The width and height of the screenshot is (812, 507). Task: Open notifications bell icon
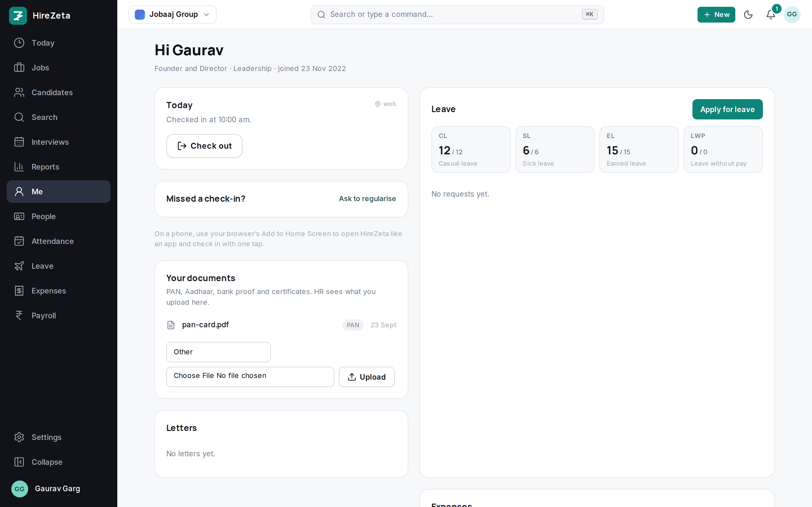tap(771, 14)
